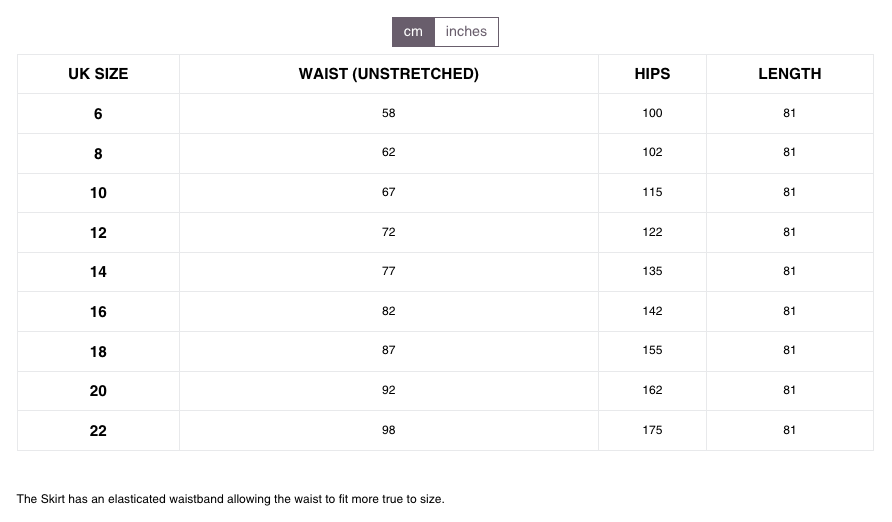The height and width of the screenshot is (522, 892).
Task: Select the cm unit toggle
Action: point(414,32)
